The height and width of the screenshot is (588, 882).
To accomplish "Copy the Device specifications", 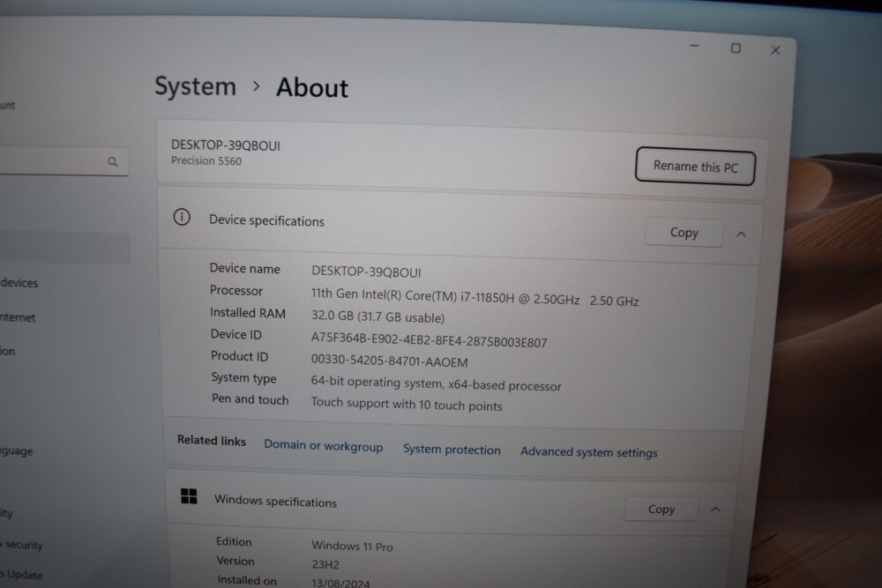I will pos(684,232).
